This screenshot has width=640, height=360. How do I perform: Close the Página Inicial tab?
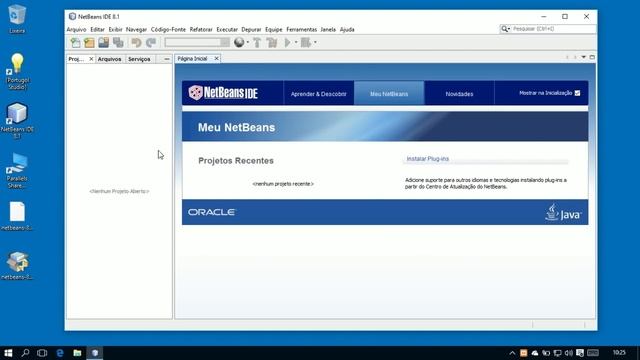pyautogui.click(x=216, y=59)
